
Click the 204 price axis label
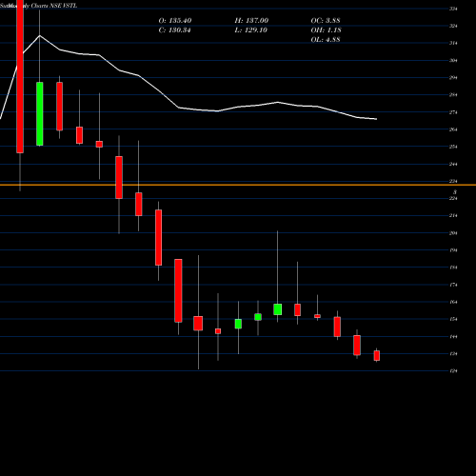pyautogui.click(x=453, y=233)
